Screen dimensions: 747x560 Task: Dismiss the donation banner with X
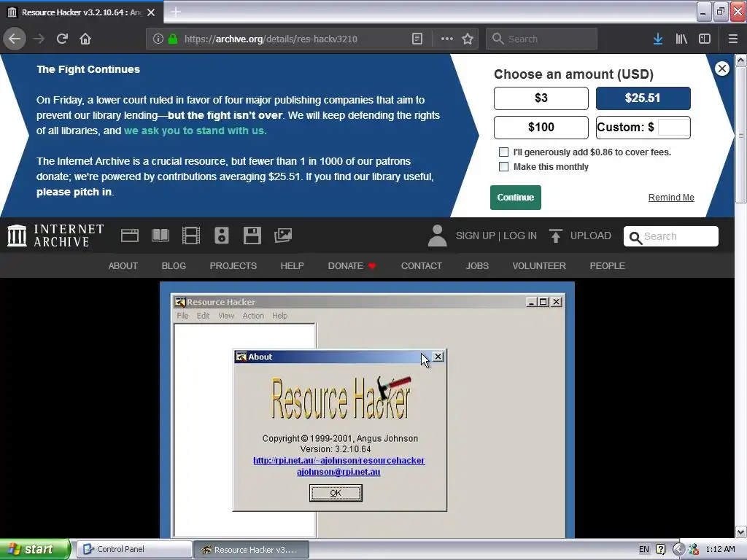[722, 69]
